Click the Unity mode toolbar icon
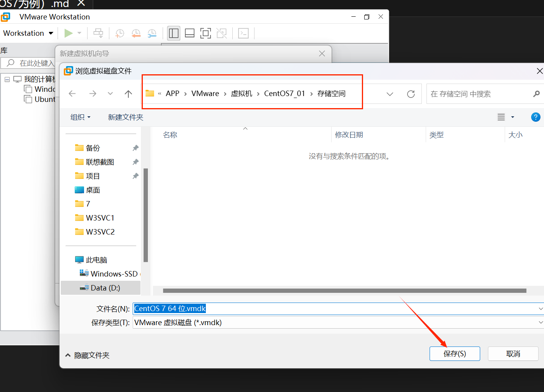544x392 pixels. tap(221, 33)
